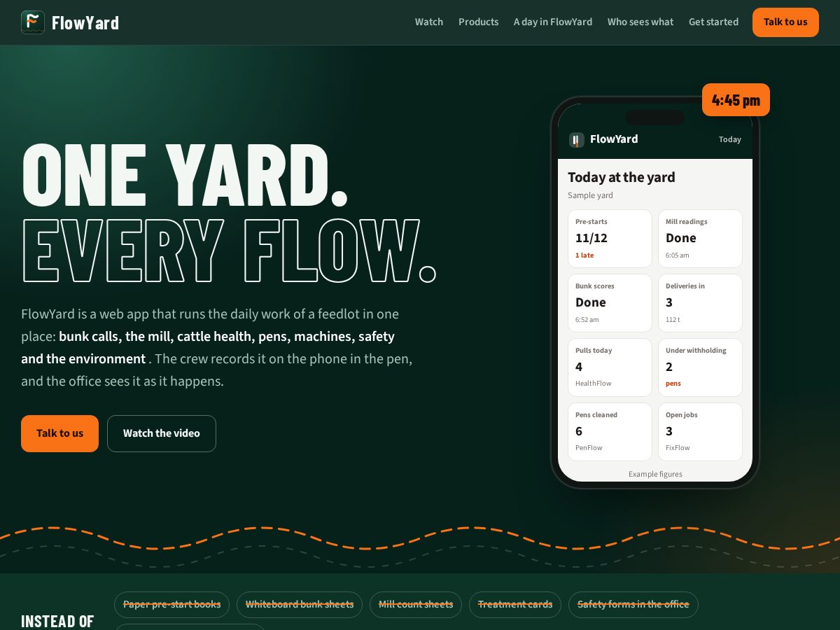Click the FlowYard brand name in header
Image resolution: width=840 pixels, height=630 pixels.
click(85, 22)
